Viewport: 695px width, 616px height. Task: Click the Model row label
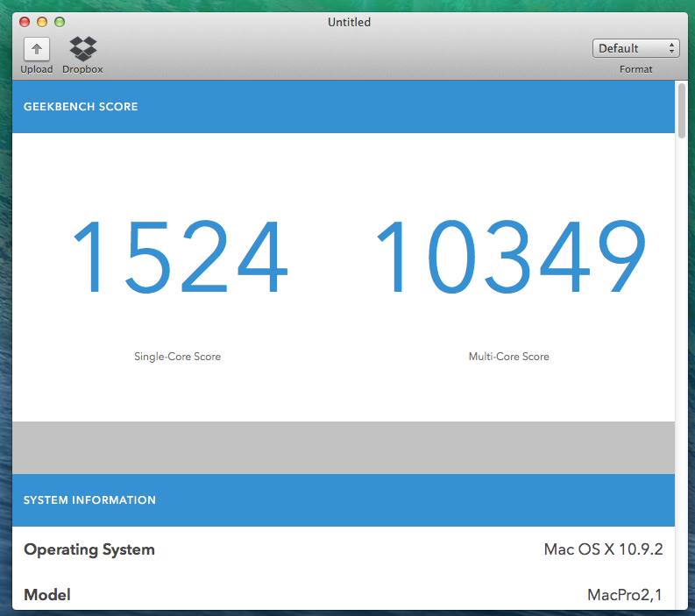[x=47, y=594]
